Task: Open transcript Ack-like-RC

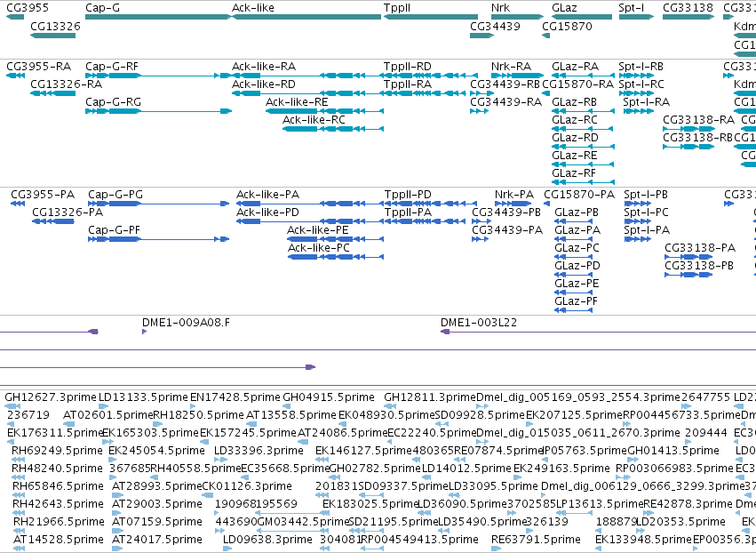Action: pos(333,129)
